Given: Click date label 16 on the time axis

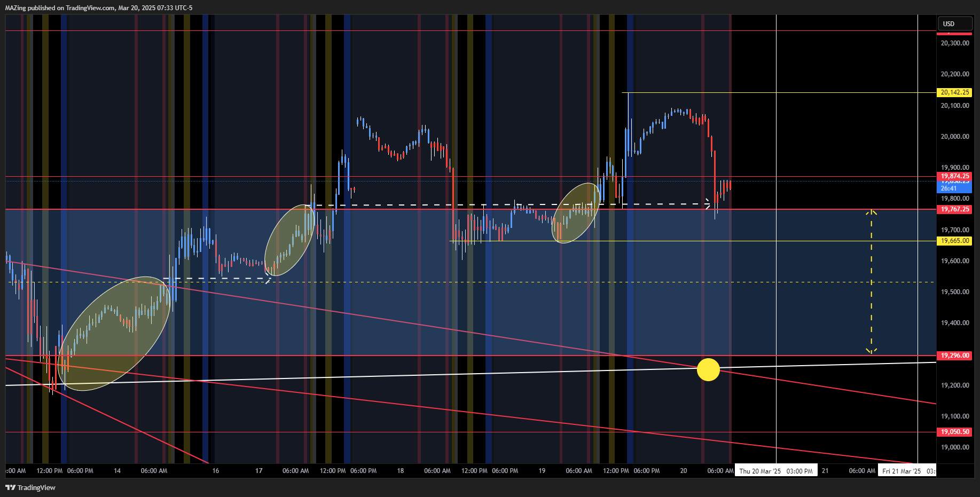Looking at the screenshot, I should tap(215, 471).
